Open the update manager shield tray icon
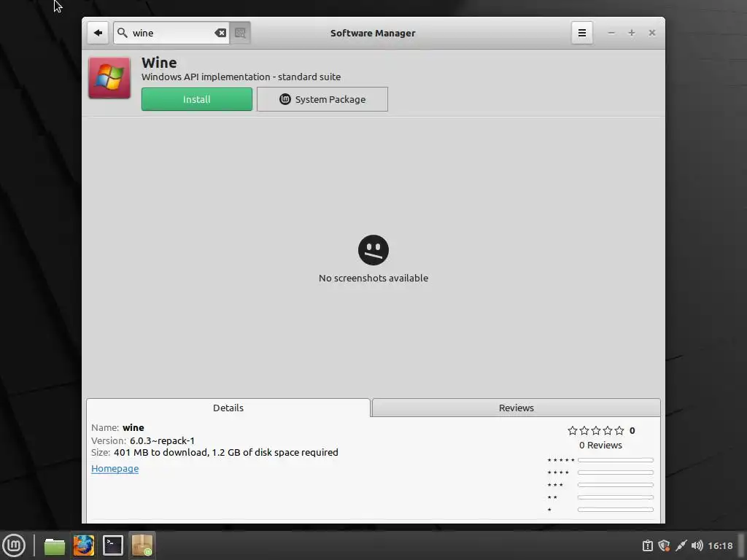The width and height of the screenshot is (747, 560). (664, 545)
